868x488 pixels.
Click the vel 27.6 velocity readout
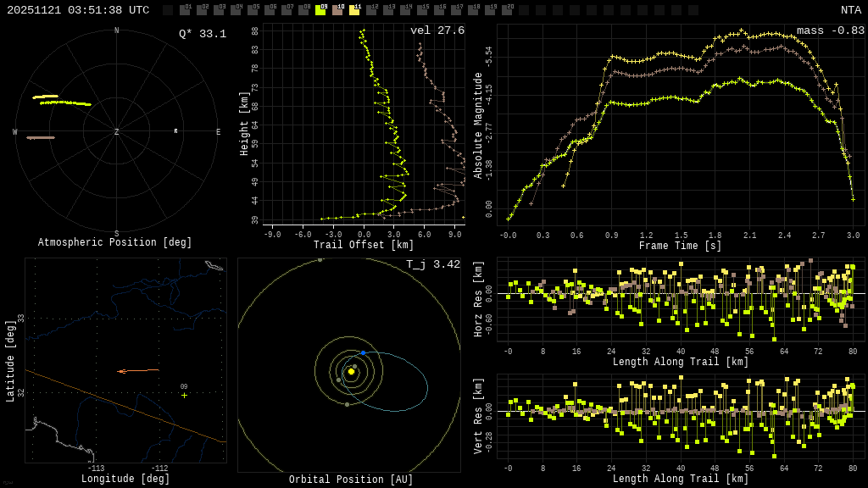[x=437, y=30]
